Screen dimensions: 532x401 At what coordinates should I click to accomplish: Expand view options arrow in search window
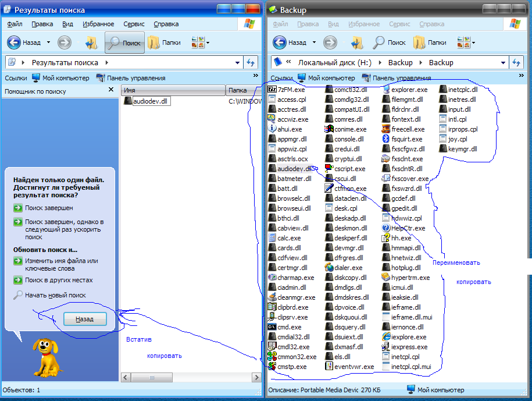(x=208, y=43)
